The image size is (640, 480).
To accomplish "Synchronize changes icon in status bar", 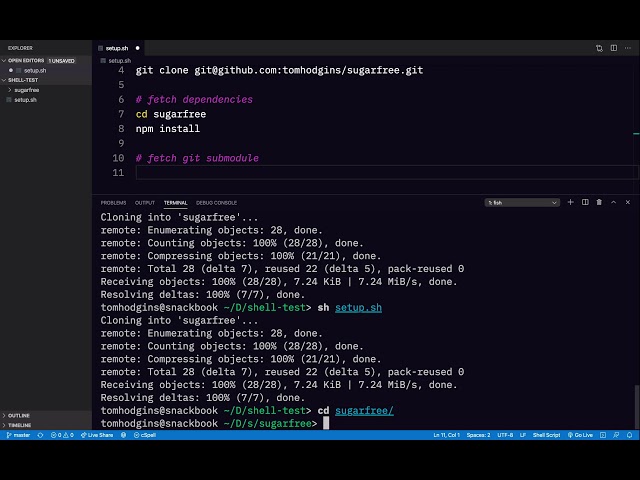I will pos(40,435).
